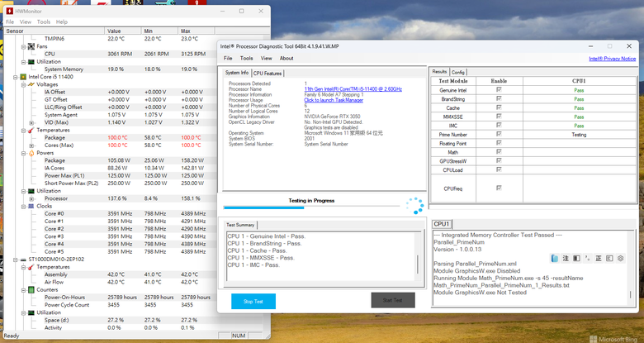Collapse the ST1000DM010-2EP102 drive node

click(16, 260)
